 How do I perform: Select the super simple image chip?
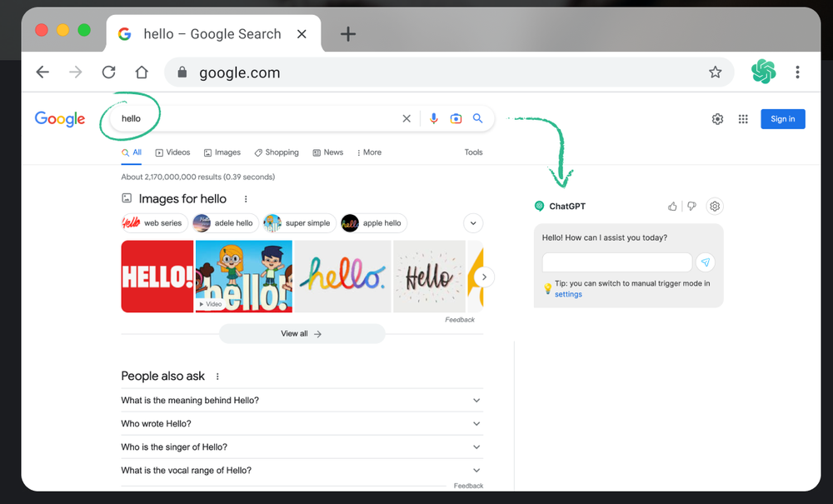300,223
